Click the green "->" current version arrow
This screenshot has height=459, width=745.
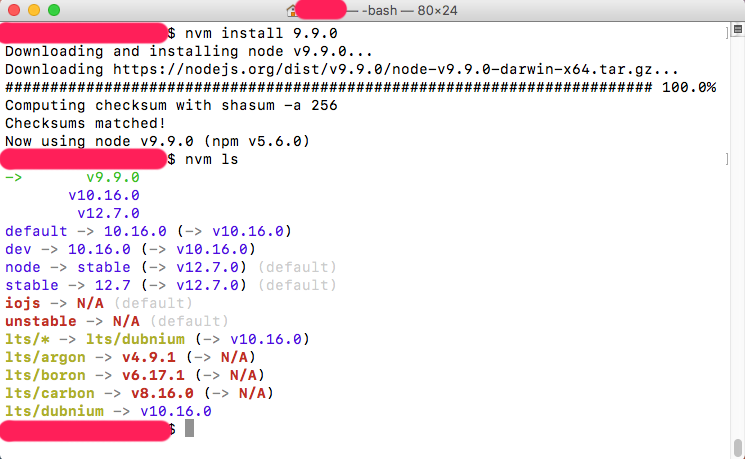[13, 177]
